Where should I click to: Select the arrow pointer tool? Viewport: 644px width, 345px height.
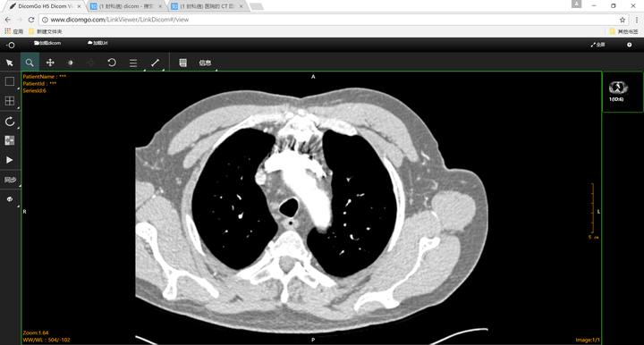(x=10, y=63)
